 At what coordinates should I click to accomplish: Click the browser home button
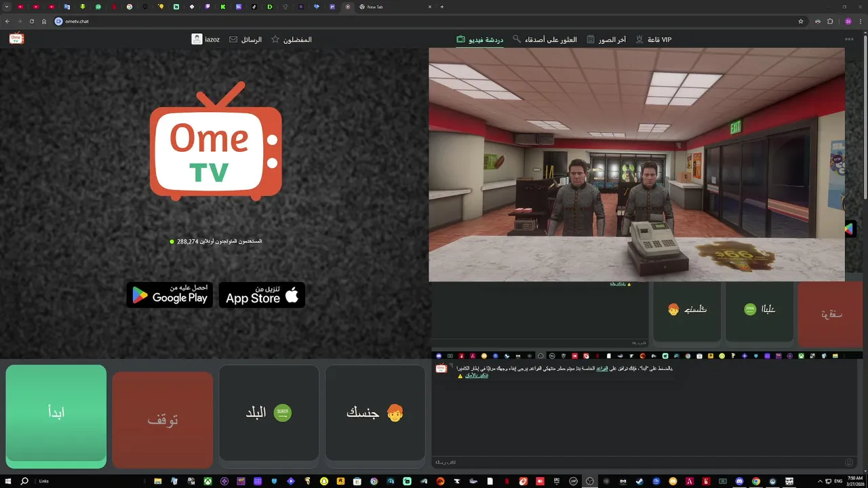44,21
